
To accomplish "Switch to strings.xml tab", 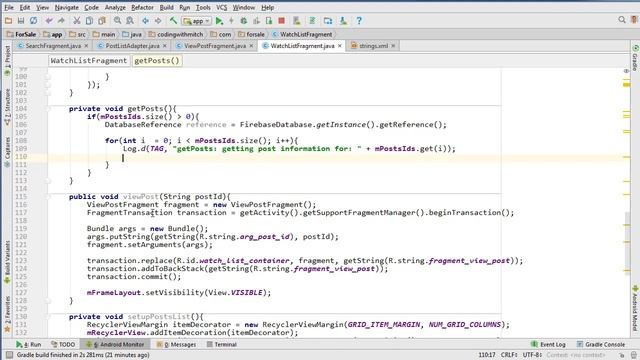I will point(373,46).
